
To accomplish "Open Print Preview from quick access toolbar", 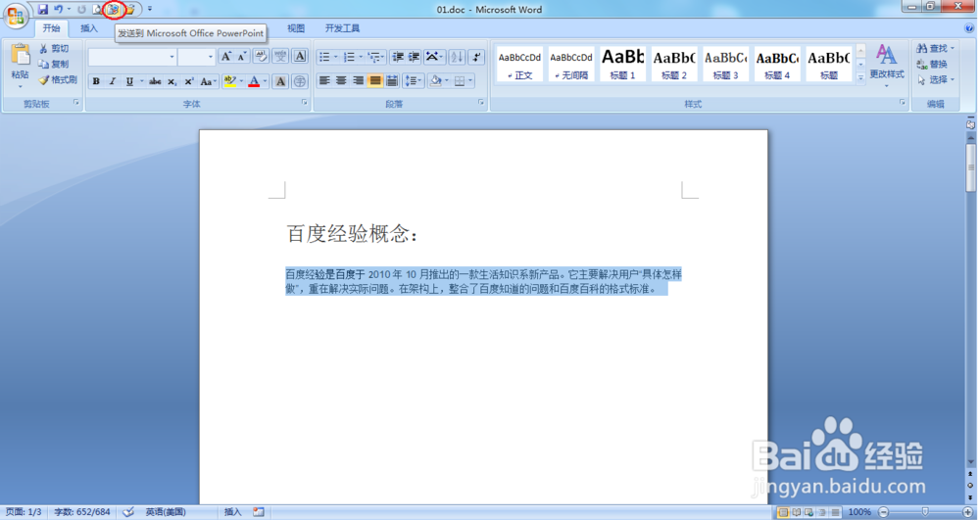I will (x=97, y=10).
